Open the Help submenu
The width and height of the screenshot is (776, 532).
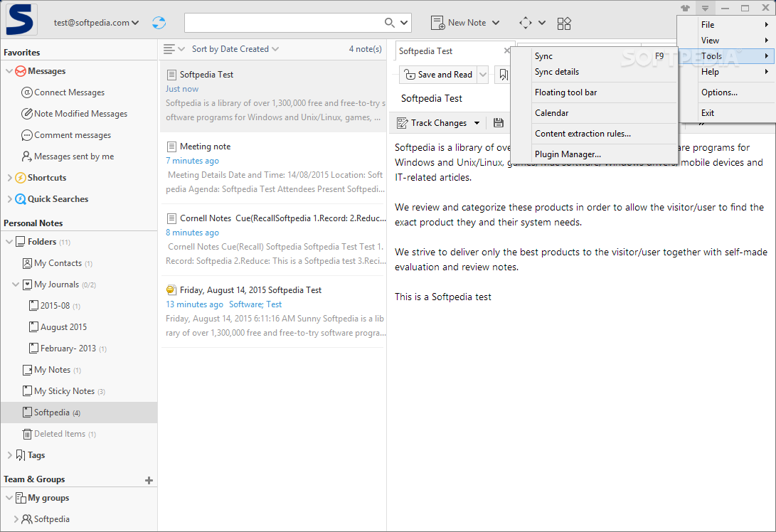(x=725, y=72)
